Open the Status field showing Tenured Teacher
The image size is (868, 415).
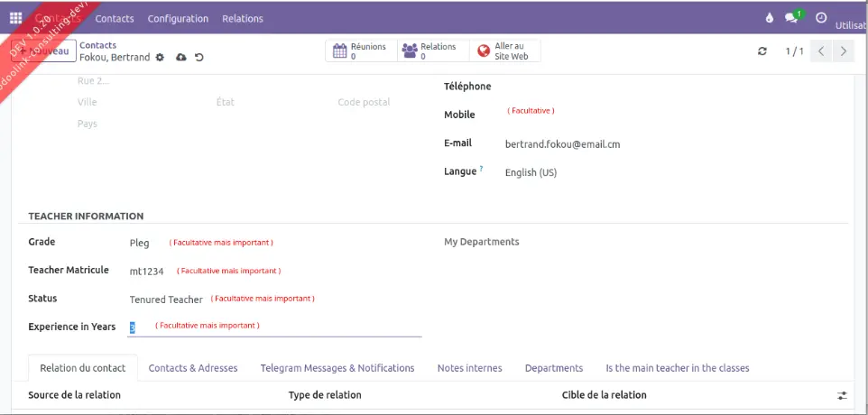[x=167, y=300]
